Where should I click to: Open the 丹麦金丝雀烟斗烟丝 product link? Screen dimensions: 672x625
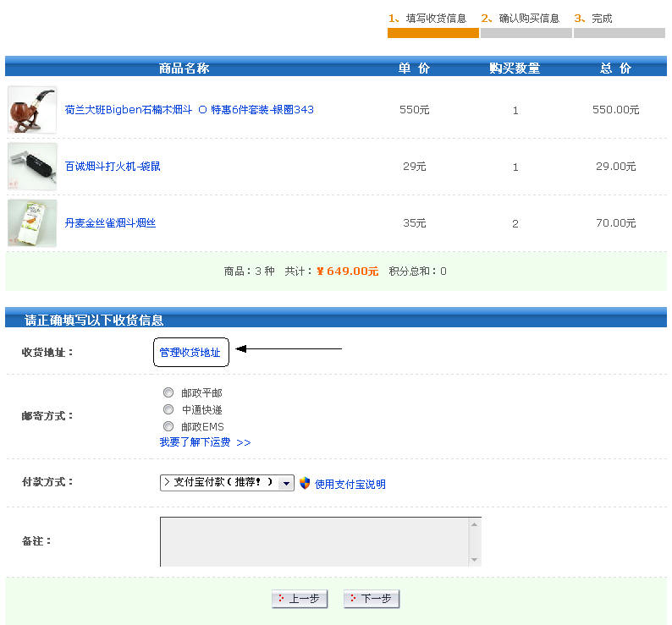(110, 223)
